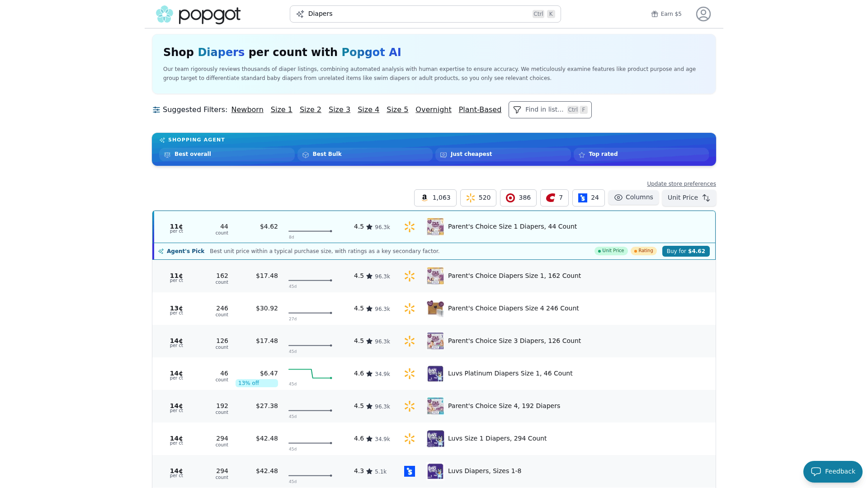The height and width of the screenshot is (488, 868).
Task: Focus the Diapers search field
Action: [425, 14]
